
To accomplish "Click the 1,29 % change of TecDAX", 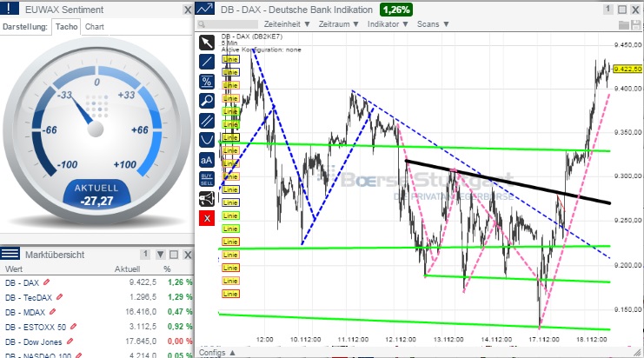I will tap(180, 297).
